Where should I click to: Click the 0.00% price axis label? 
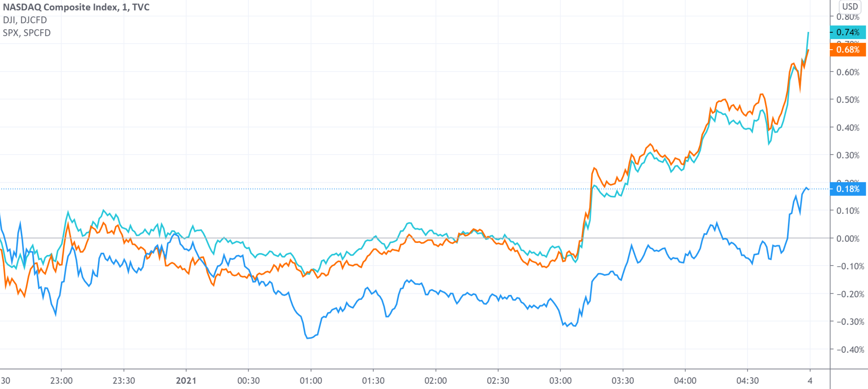click(848, 239)
